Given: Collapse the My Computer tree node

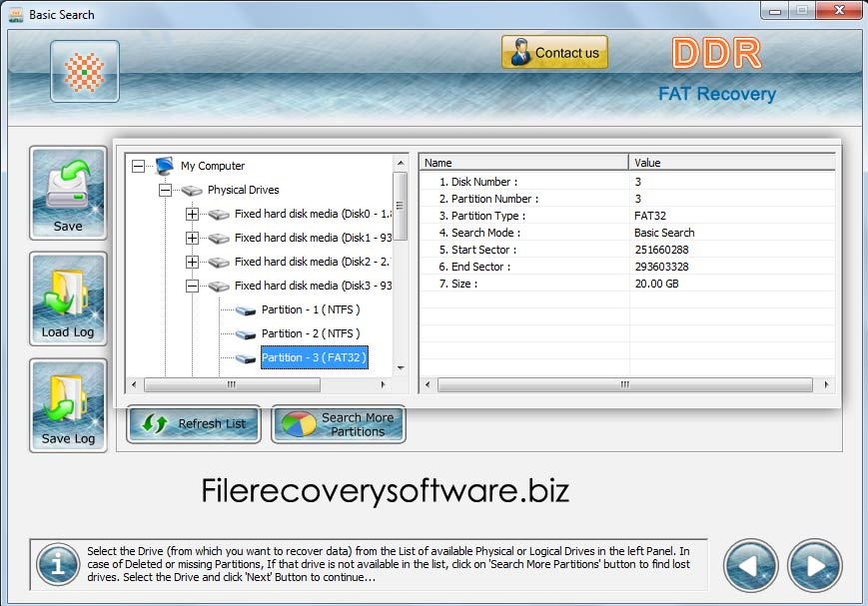Looking at the screenshot, I should (x=139, y=166).
